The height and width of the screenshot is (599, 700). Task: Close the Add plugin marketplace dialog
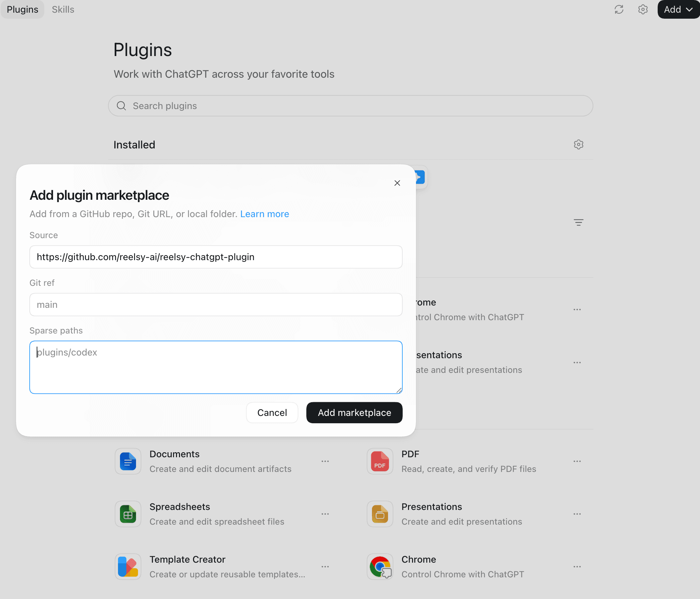397,183
